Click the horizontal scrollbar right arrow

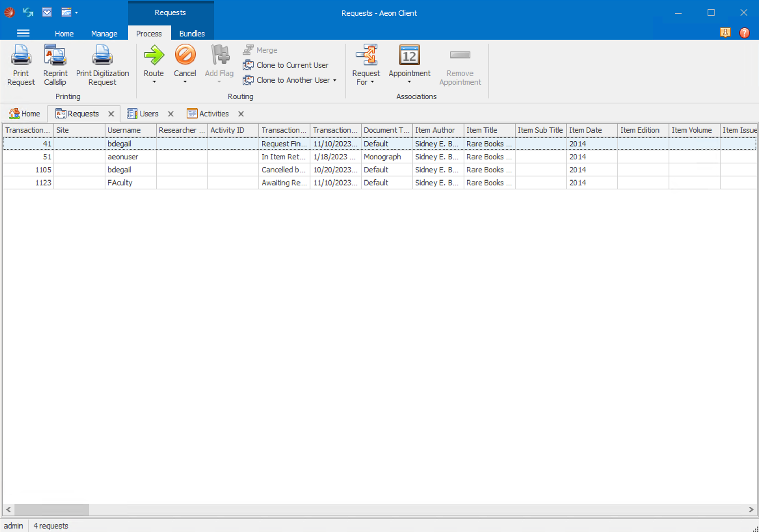[751, 509]
